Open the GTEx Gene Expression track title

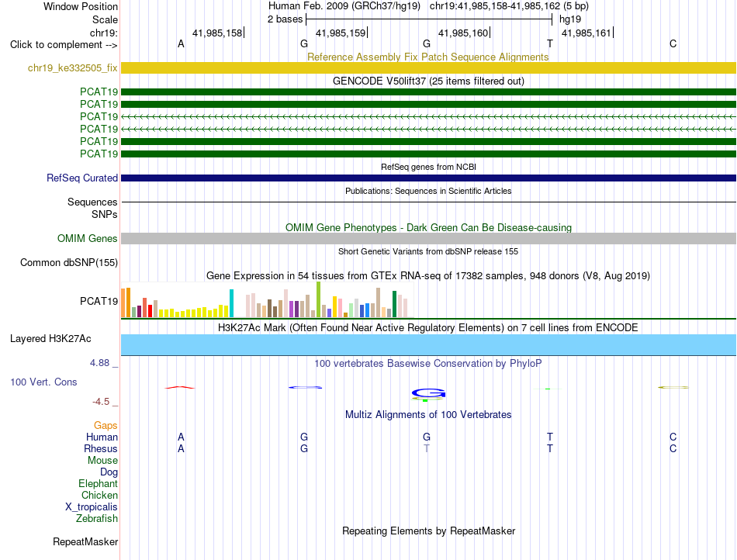(428, 276)
